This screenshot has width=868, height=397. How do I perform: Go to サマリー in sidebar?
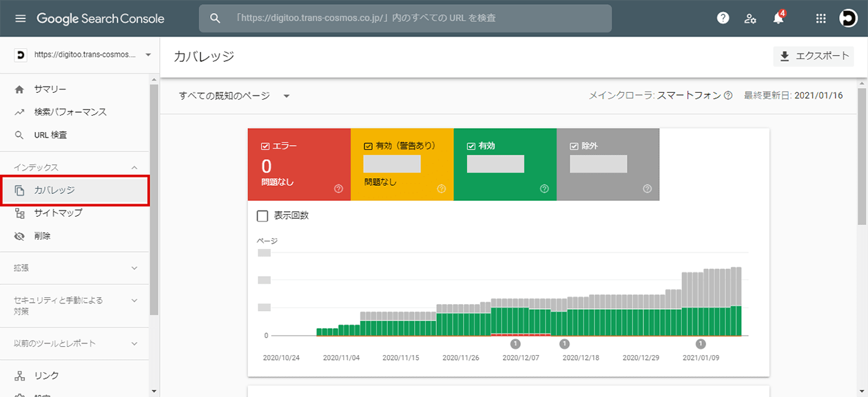pos(50,89)
